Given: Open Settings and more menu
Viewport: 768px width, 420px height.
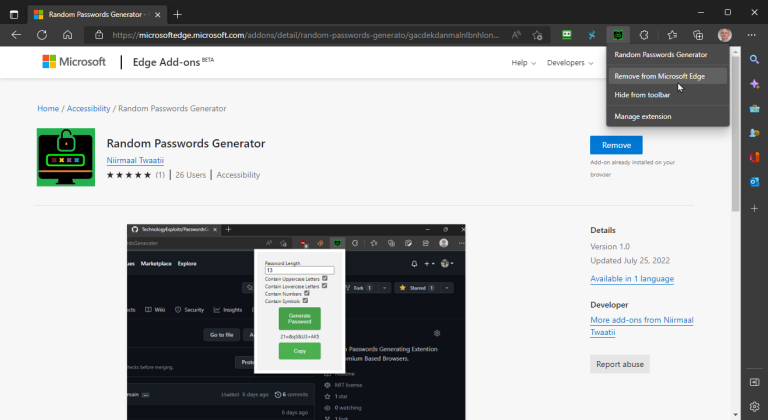Looking at the screenshot, I should (751, 35).
